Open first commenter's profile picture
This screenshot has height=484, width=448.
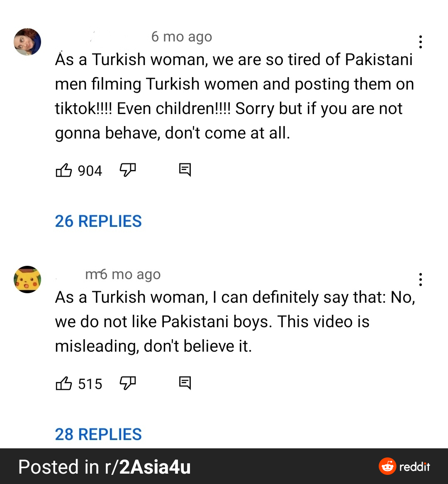pyautogui.click(x=27, y=41)
